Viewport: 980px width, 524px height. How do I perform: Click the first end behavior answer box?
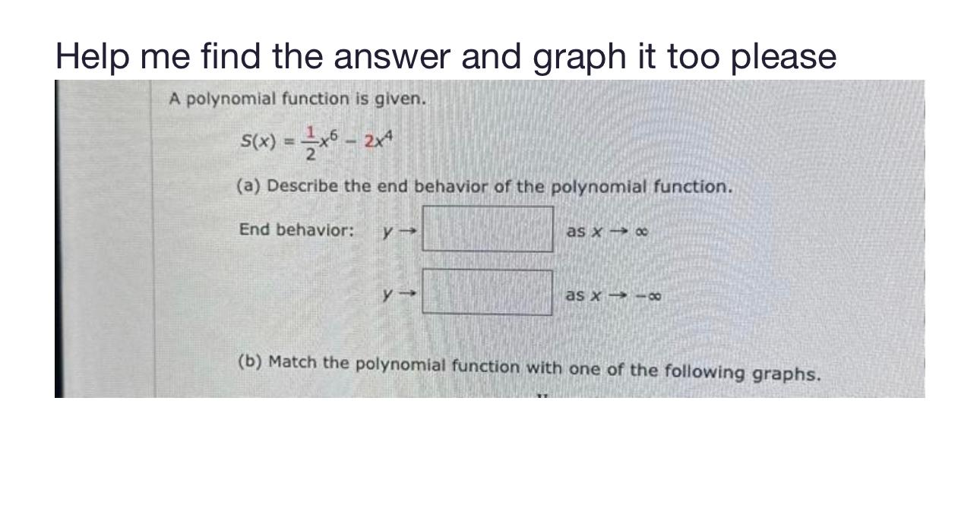488,227
